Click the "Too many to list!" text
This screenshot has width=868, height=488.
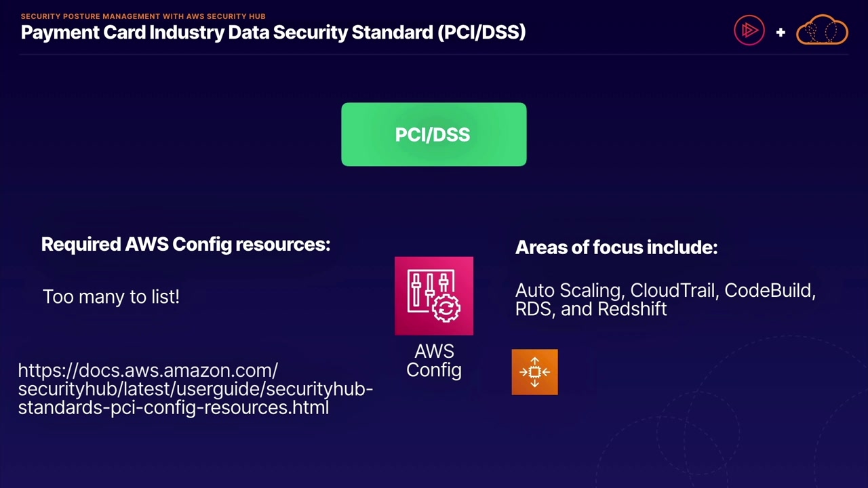(x=111, y=296)
